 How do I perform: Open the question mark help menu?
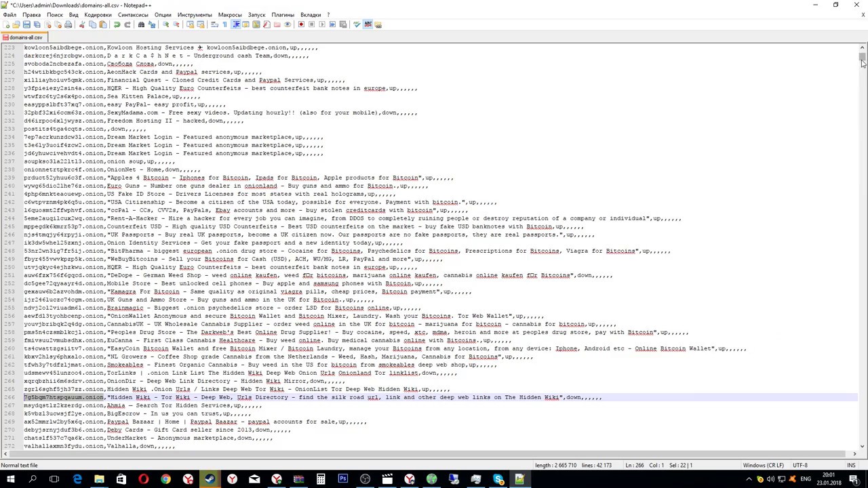coord(328,15)
